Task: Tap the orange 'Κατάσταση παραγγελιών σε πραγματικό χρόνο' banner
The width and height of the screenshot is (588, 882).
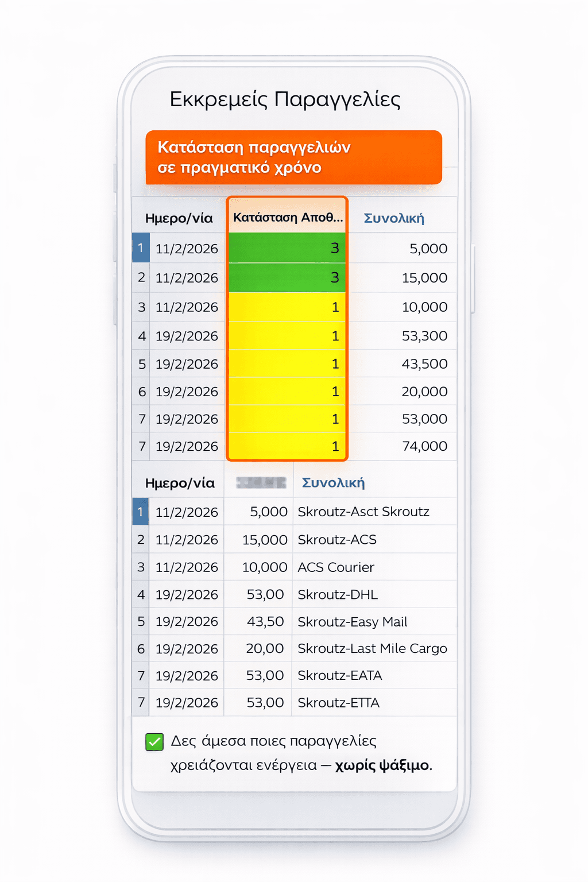Action: tap(293, 157)
